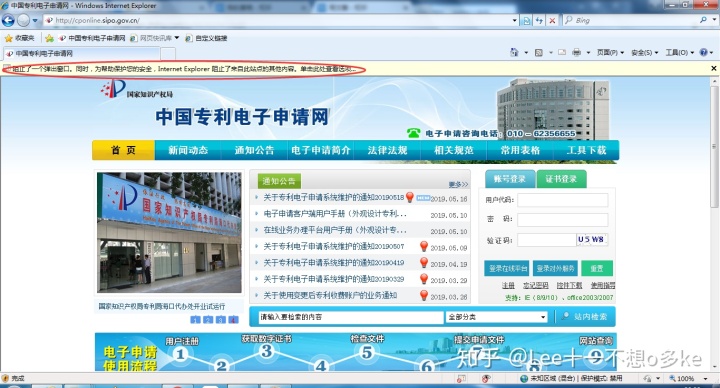Viewport: 720px width, 388px height.
Task: Go to 首页 navigation tab
Action: (x=124, y=150)
